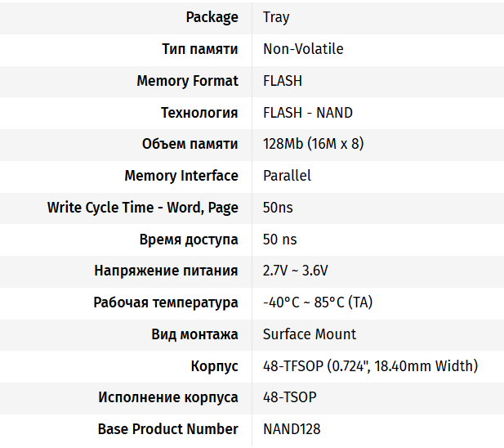
Task: Select the Non-Volatile value
Action: point(303,49)
